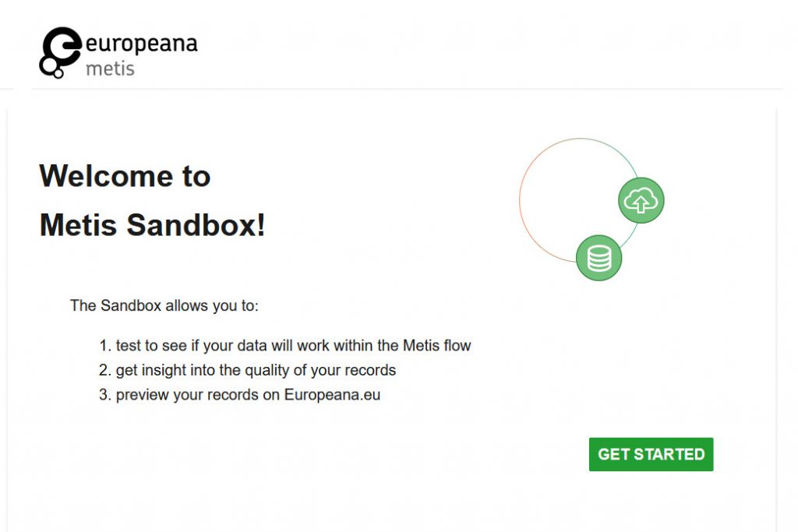Click the list number '1.' marker

coord(105,346)
